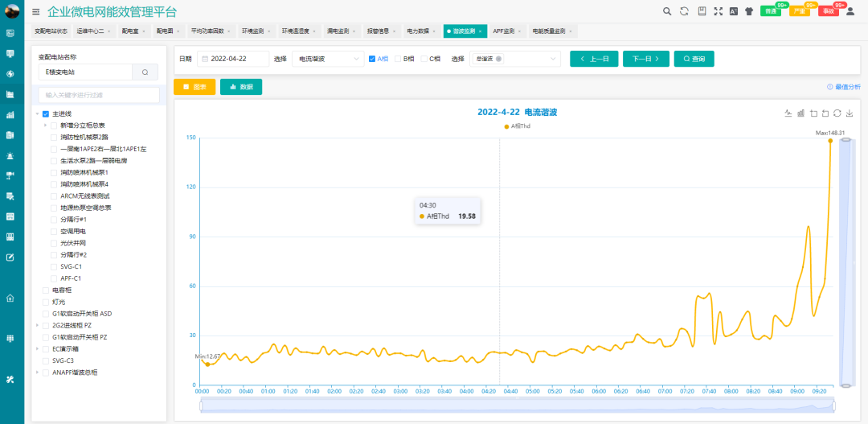This screenshot has width=868, height=424.
Task: Expand the ANAPF谐波总柜 tree node
Action: pyautogui.click(x=37, y=373)
